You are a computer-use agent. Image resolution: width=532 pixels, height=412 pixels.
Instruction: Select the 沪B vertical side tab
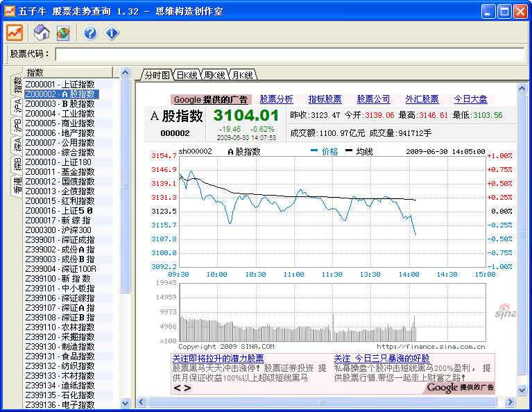click(17, 126)
